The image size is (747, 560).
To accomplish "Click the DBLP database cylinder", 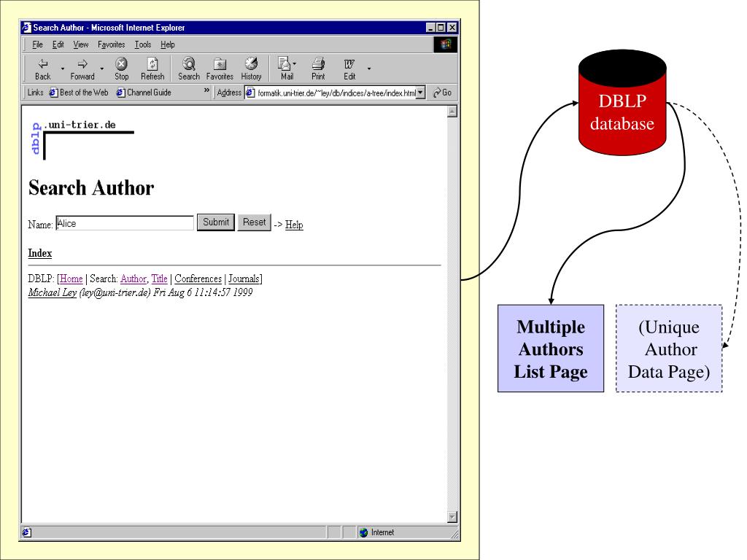I will tap(622, 102).
